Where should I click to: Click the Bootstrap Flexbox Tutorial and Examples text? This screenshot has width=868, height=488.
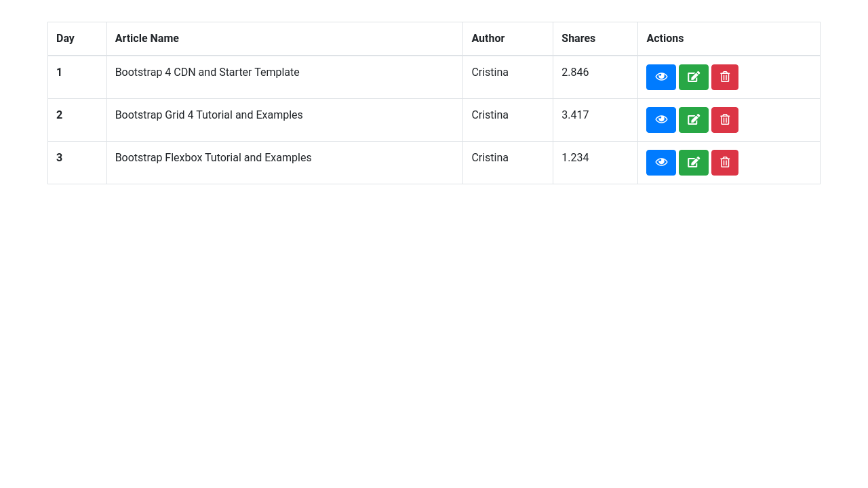[x=214, y=158]
